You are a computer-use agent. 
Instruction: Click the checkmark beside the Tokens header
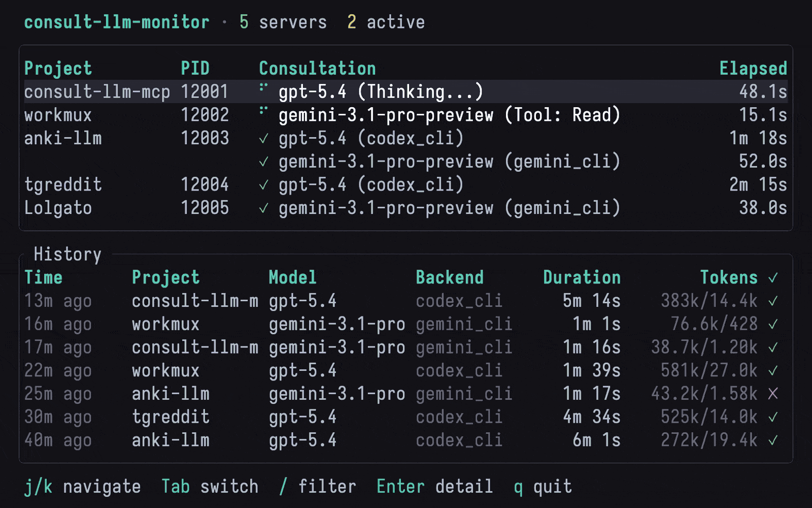point(773,278)
